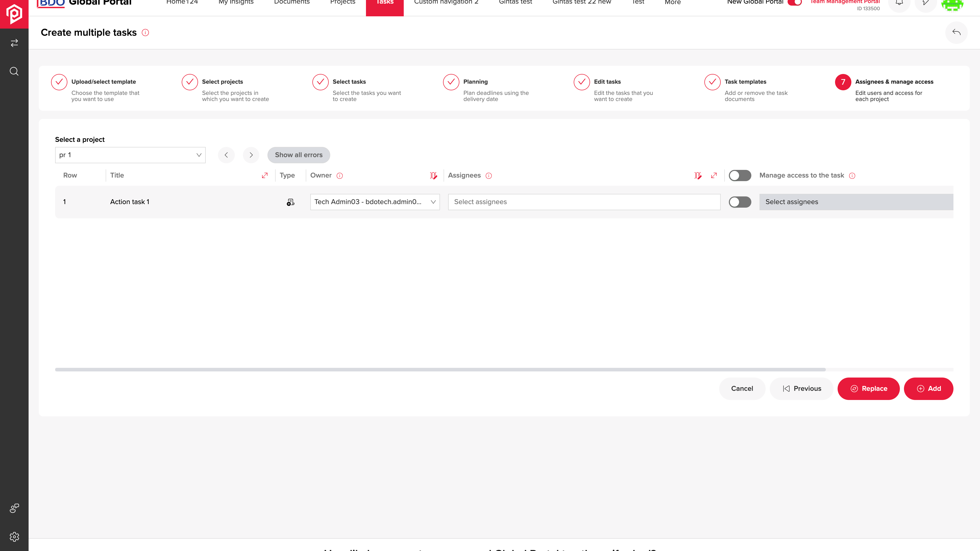
Task: Click the Action task 1 type icon
Action: (x=291, y=202)
